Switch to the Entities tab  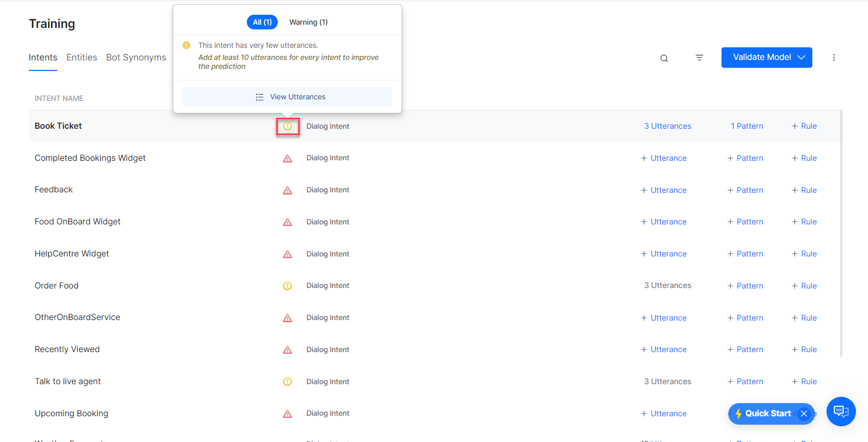click(x=81, y=57)
